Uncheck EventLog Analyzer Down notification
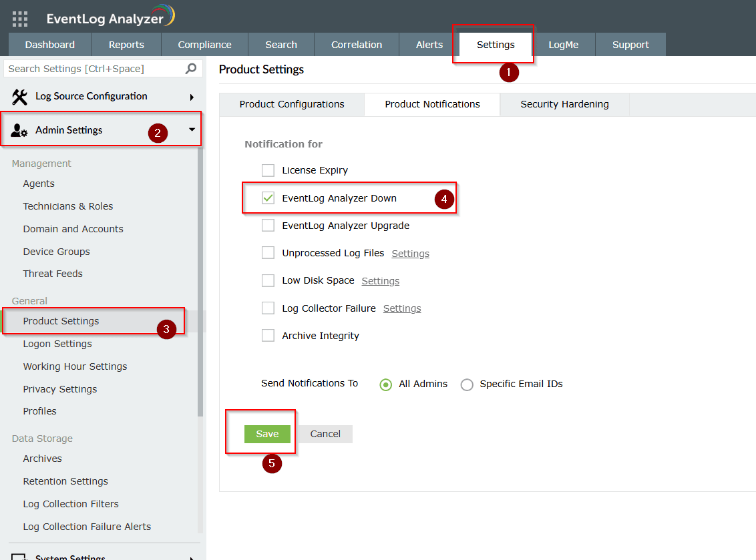The width and height of the screenshot is (756, 560). tap(268, 198)
